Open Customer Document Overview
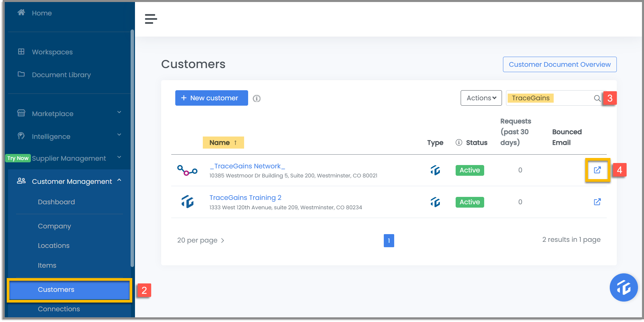Image resolution: width=644 pixels, height=322 pixels. [x=560, y=64]
